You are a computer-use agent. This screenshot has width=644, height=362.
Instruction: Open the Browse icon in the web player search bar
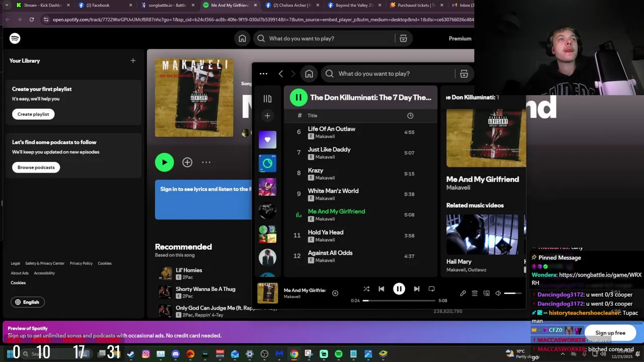click(x=403, y=38)
